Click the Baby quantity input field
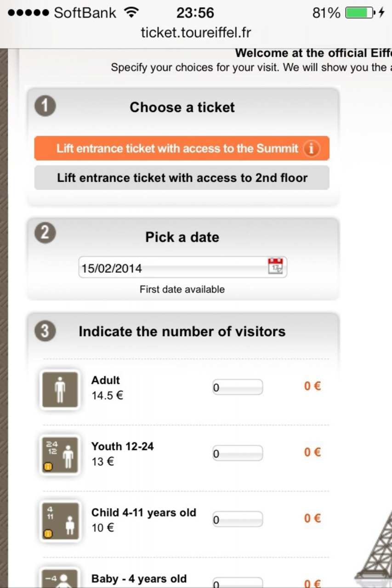The width and height of the screenshot is (392, 588). click(x=237, y=582)
